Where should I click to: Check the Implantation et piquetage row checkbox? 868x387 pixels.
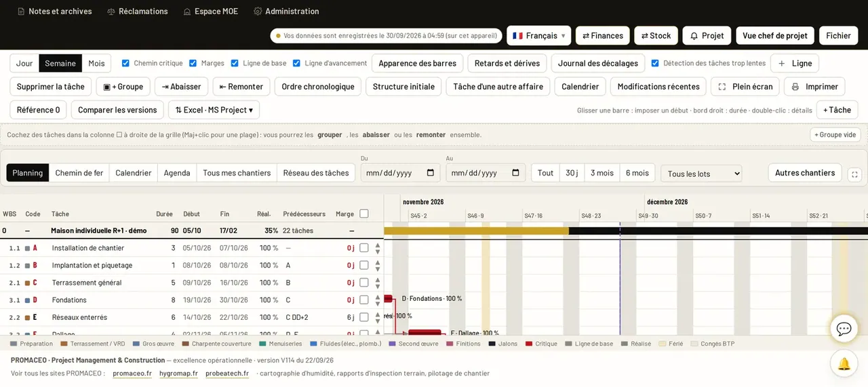pyautogui.click(x=364, y=265)
